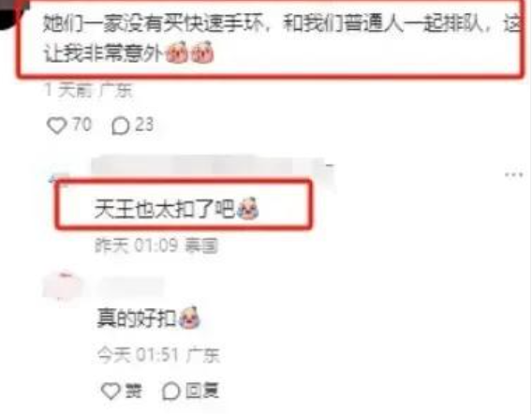The width and height of the screenshot is (532, 414).
Task: Click the emoji pair after 让我非常意外
Action: tap(189, 52)
